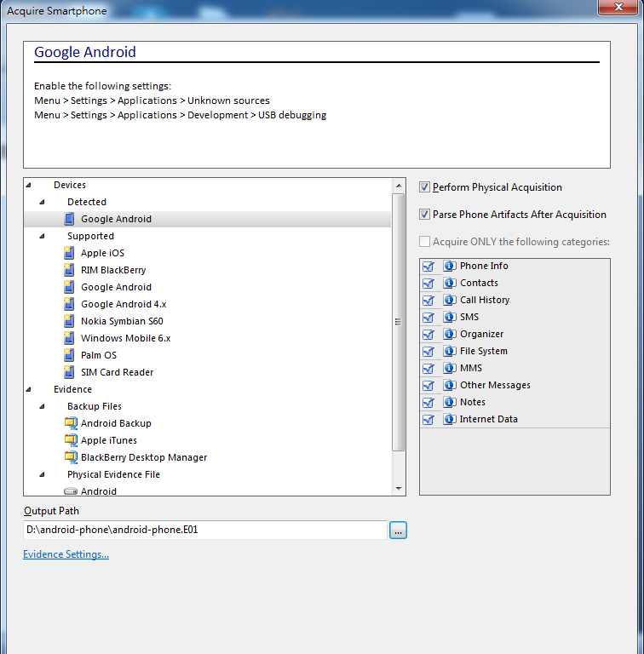This screenshot has width=644, height=654.
Task: Click the BlackBerry Desktop Manager icon
Action: 71,457
